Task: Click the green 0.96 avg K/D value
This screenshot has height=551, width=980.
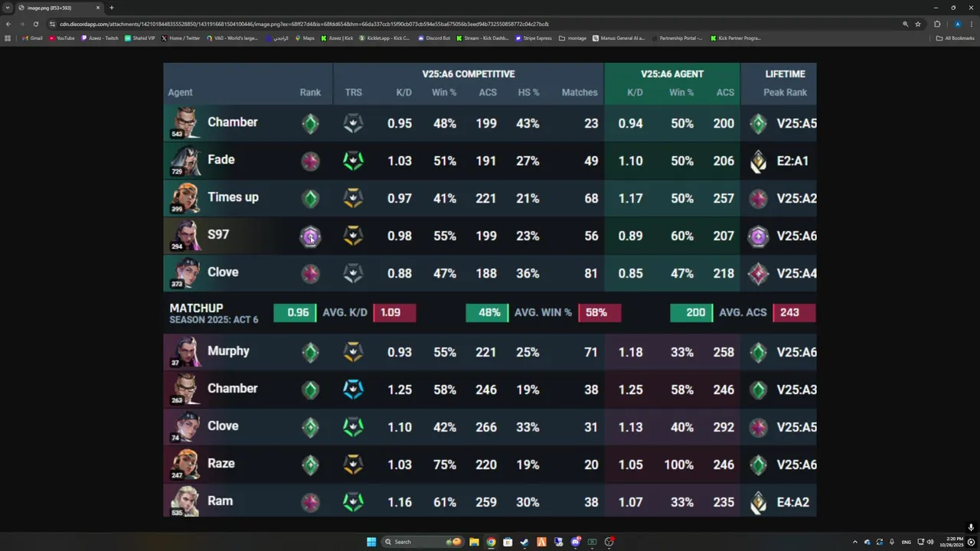Action: [x=296, y=312]
